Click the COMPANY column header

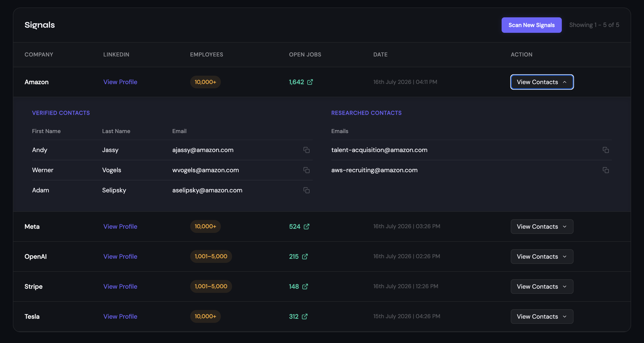(39, 55)
